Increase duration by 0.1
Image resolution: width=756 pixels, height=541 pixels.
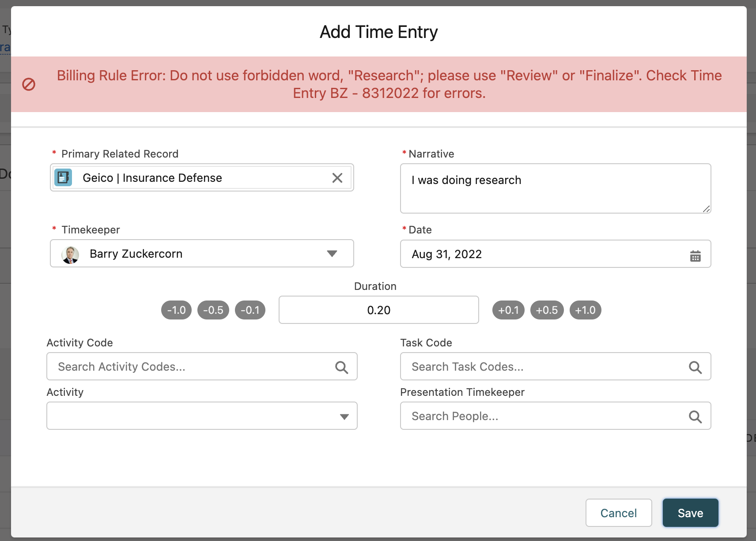point(508,310)
